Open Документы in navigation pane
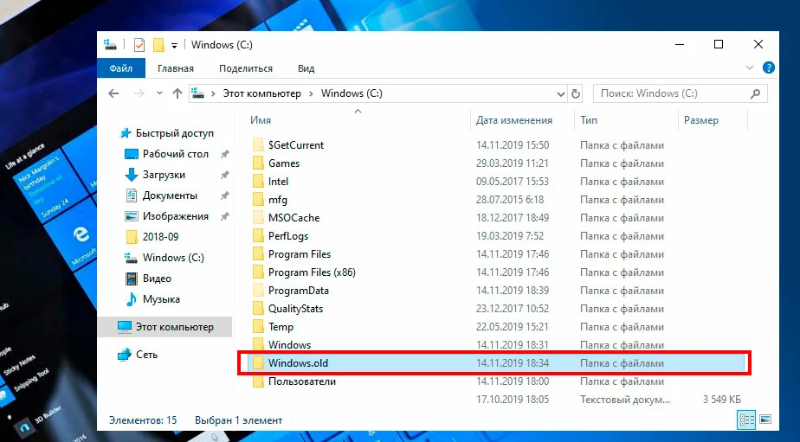The height and width of the screenshot is (442, 800). pyautogui.click(x=170, y=195)
